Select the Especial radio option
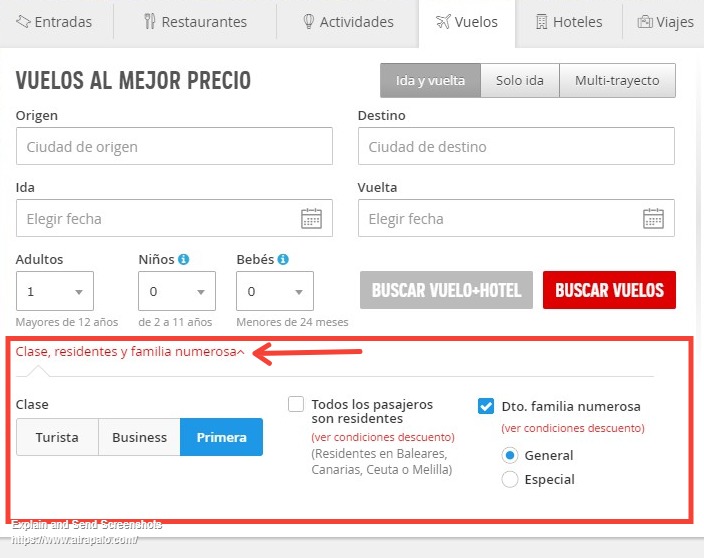This screenshot has width=704, height=558. [x=510, y=479]
